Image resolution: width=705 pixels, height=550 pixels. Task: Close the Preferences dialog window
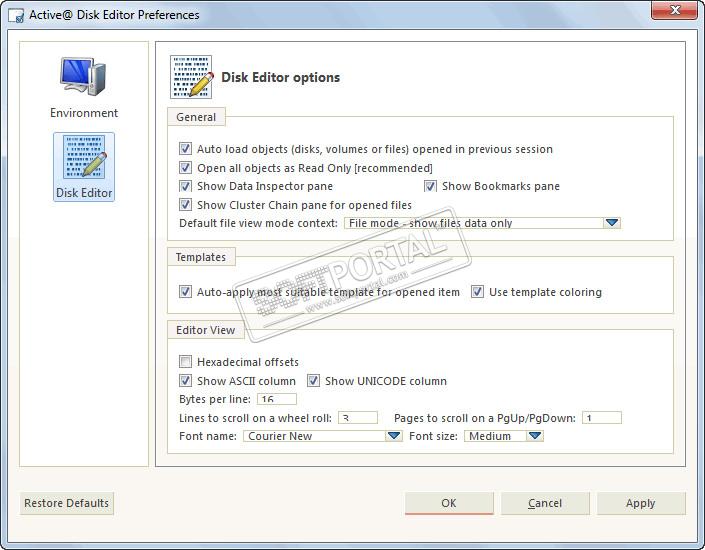point(674,10)
